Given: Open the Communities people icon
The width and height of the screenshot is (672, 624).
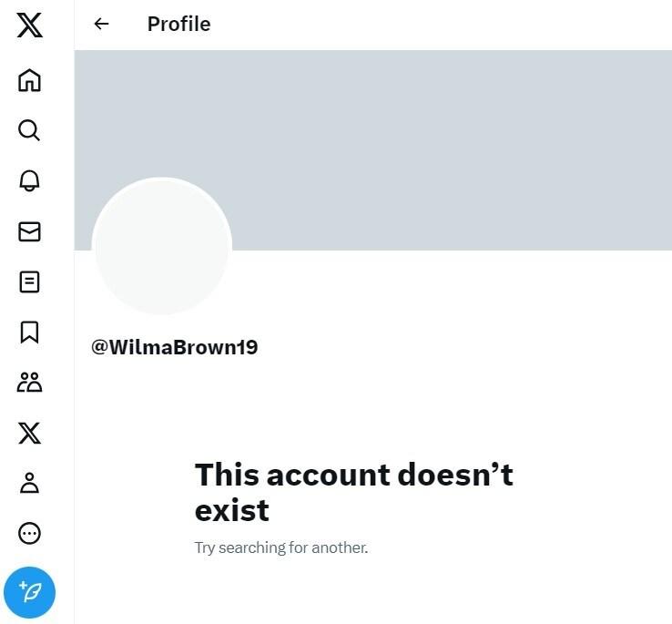Looking at the screenshot, I should pos(29,383).
